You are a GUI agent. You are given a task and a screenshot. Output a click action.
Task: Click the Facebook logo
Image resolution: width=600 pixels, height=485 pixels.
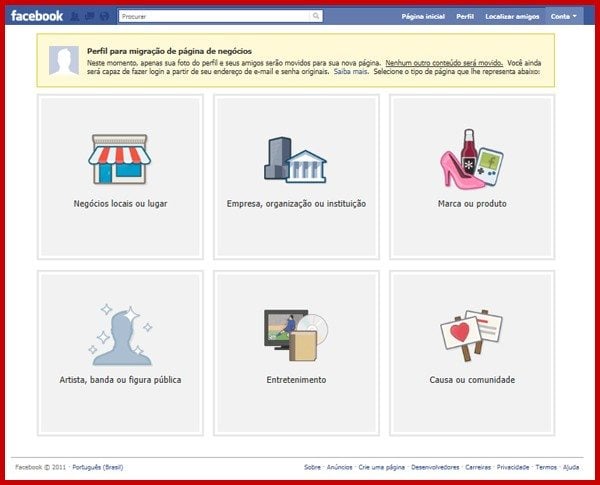[x=37, y=16]
